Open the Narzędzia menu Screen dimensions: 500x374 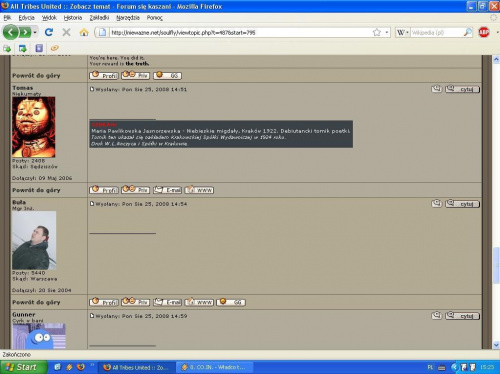point(128,18)
